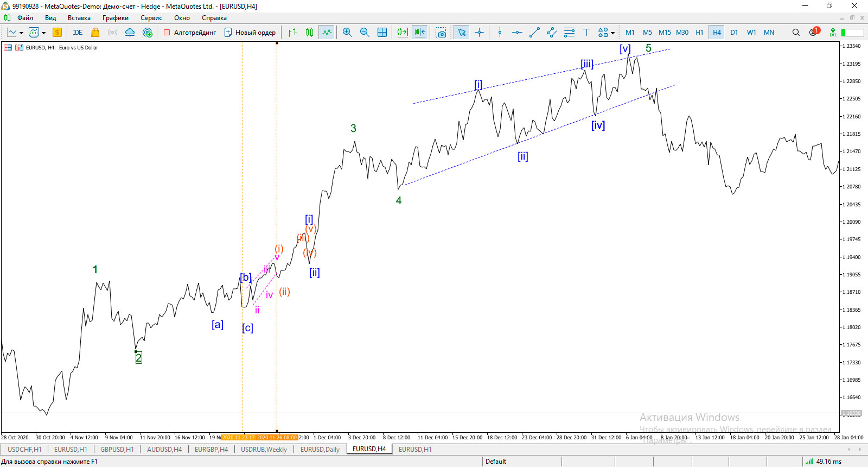Toggle the chart shift option

click(419, 33)
